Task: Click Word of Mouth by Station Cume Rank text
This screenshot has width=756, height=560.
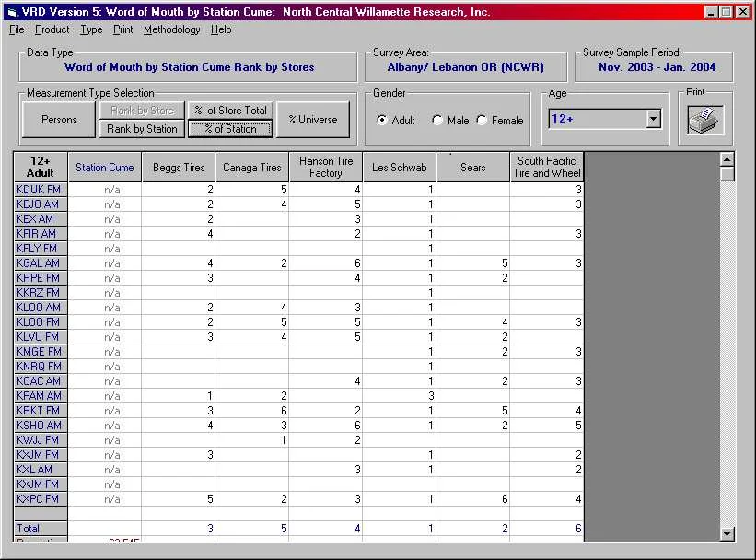Action: click(x=189, y=67)
